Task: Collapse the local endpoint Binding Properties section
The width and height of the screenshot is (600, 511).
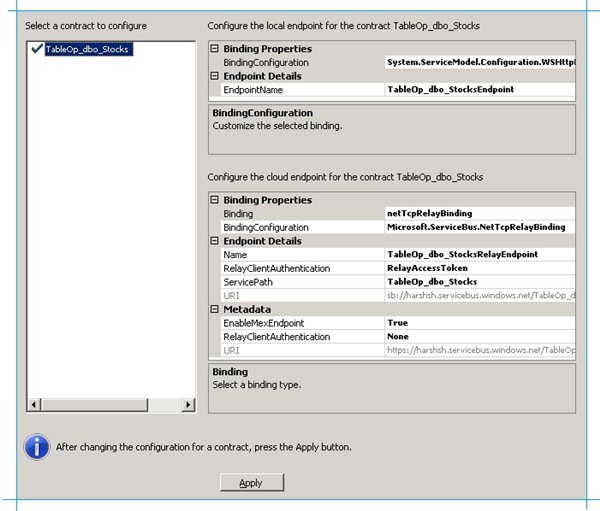Action: click(x=214, y=49)
